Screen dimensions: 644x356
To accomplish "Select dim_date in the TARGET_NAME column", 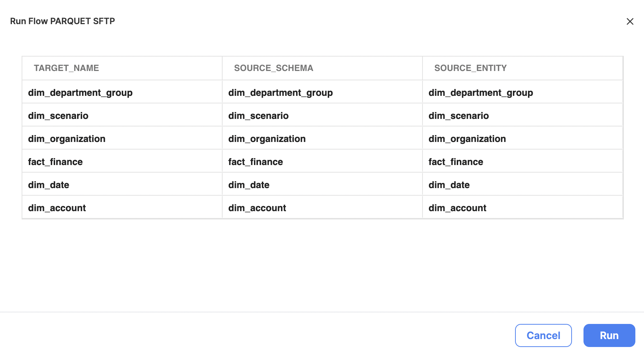I will pyautogui.click(x=49, y=185).
